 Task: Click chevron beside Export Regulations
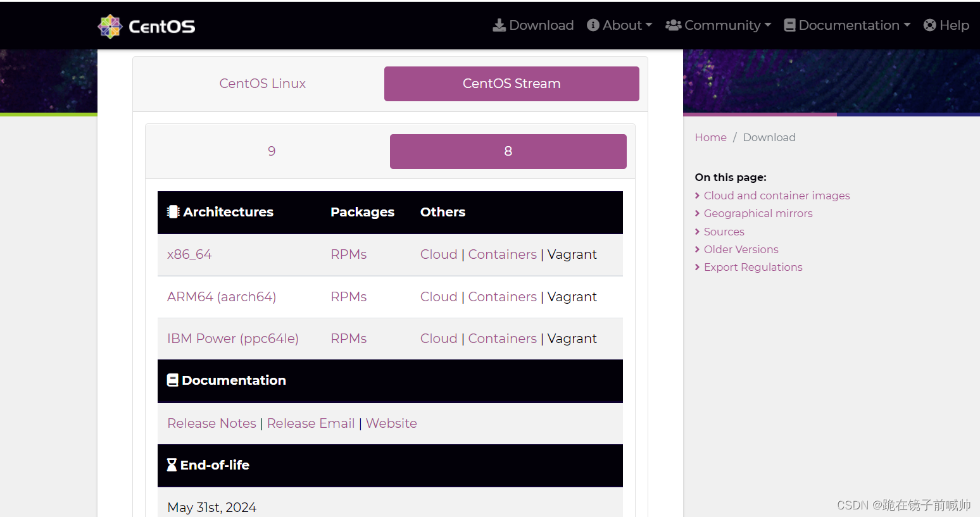698,267
